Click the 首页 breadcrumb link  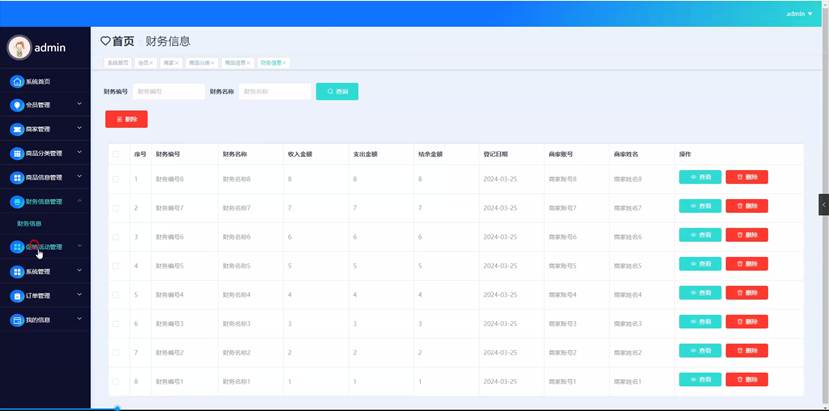pos(124,41)
